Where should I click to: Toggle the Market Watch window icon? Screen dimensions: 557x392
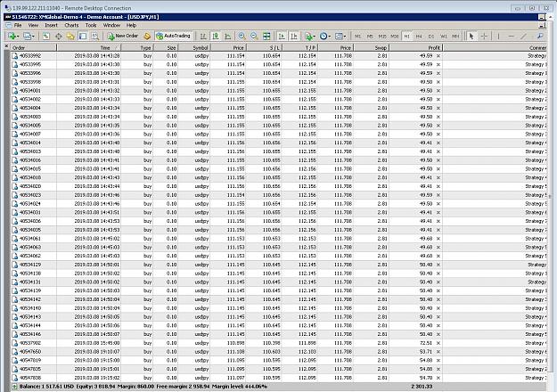point(46,36)
